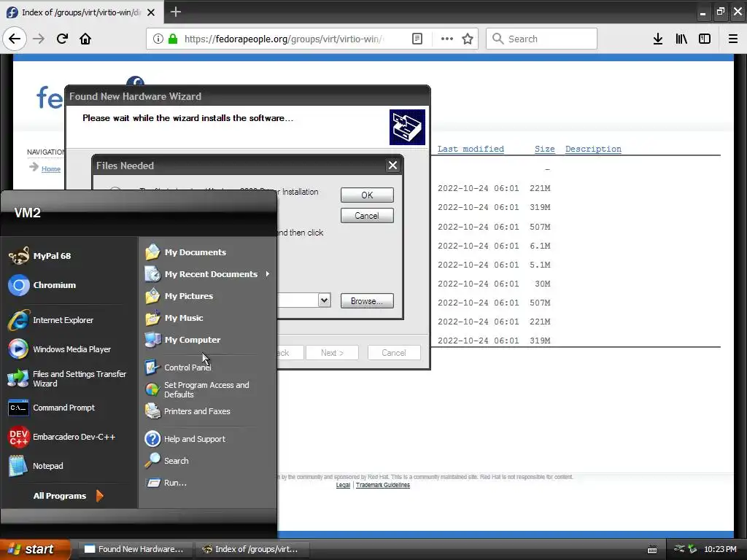Click Cancel in the Hardware Wizard
The image size is (747, 560).
coord(394,353)
